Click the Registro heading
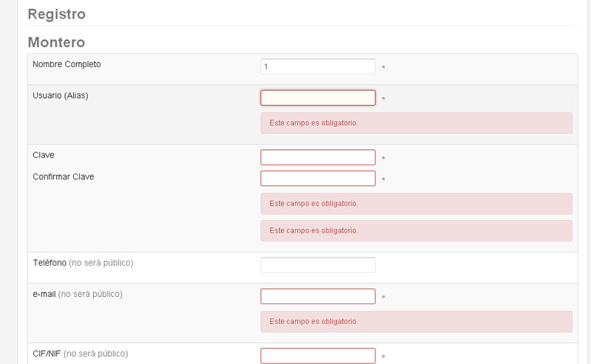Screen dimensions: 591x364 point(57,14)
